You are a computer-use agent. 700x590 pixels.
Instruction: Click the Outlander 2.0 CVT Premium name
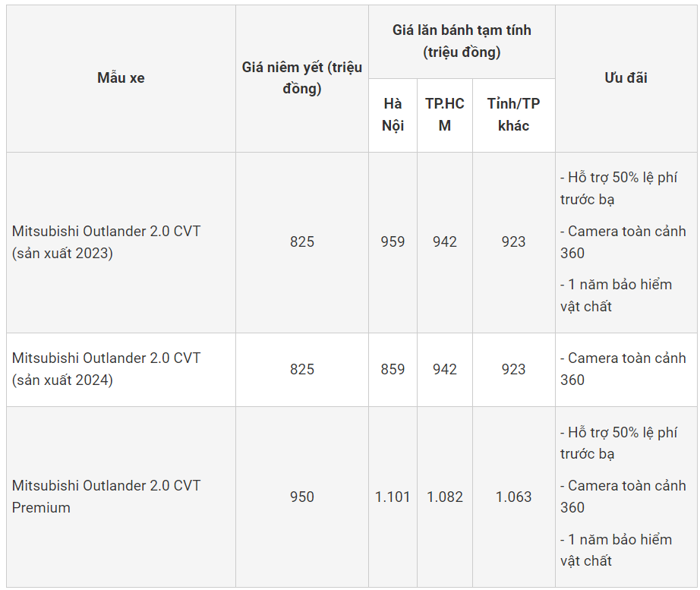coord(106,497)
